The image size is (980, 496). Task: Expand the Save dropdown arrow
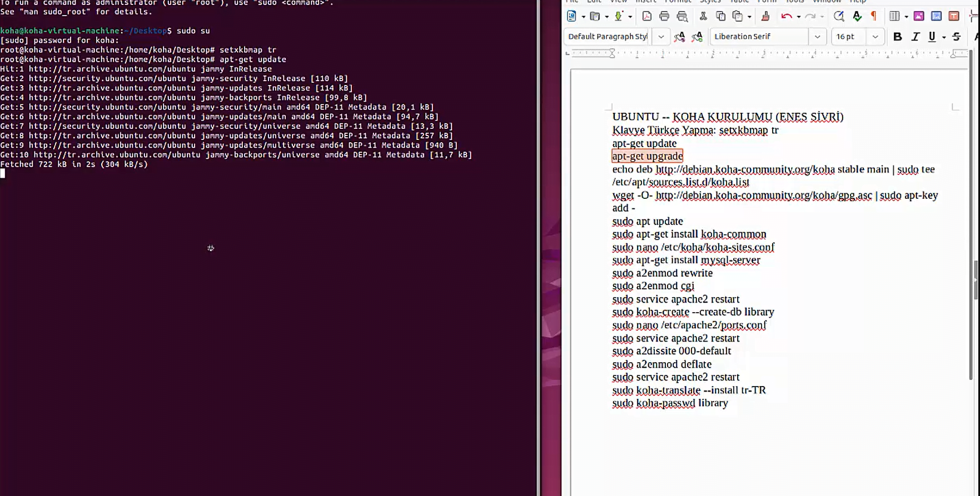tap(630, 17)
